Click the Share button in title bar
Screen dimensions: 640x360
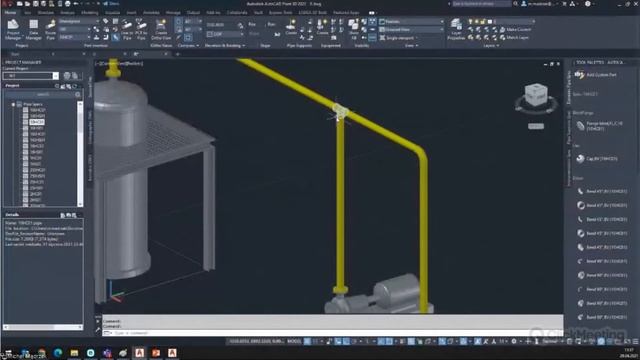111,4
